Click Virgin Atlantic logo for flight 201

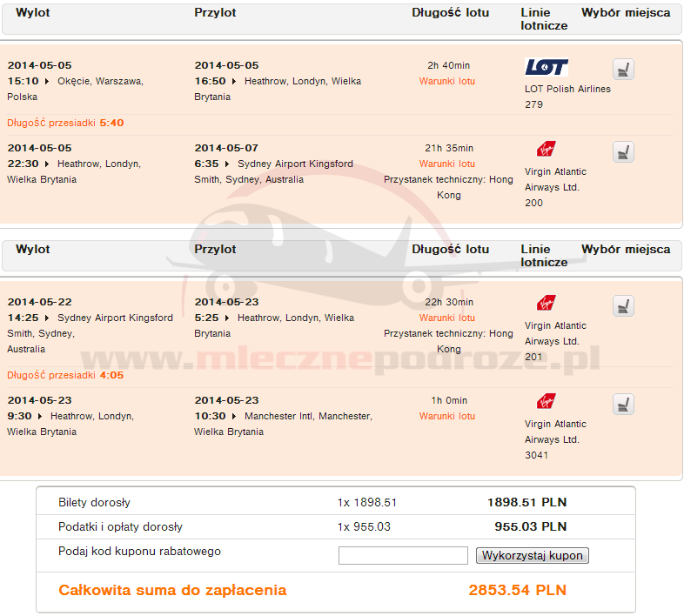click(546, 303)
